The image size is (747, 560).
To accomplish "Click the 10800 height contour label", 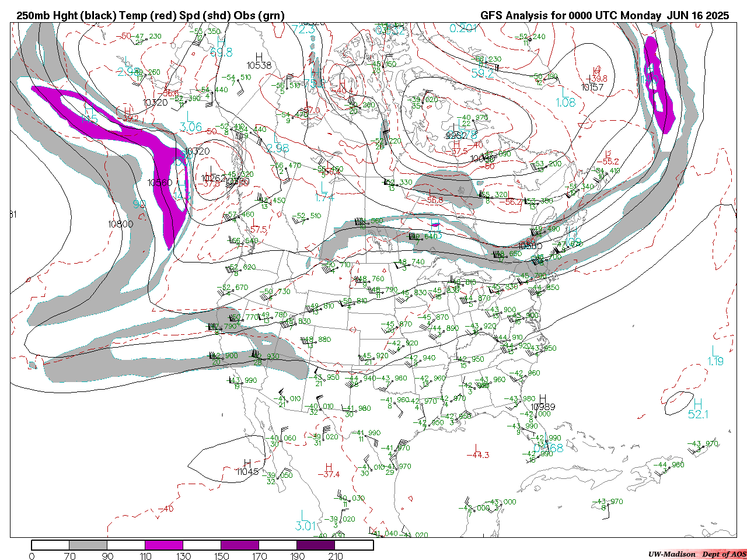I will point(120,224).
